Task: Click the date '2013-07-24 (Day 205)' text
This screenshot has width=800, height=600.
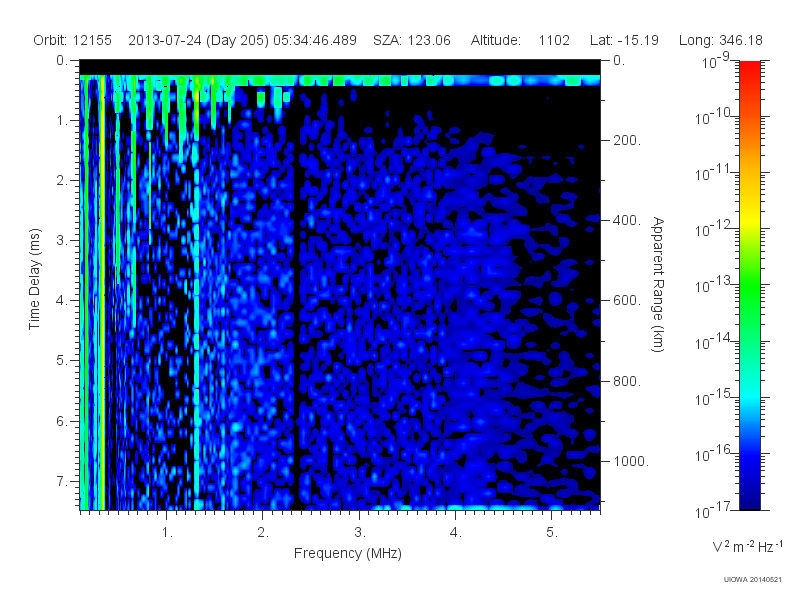Action: coord(198,40)
